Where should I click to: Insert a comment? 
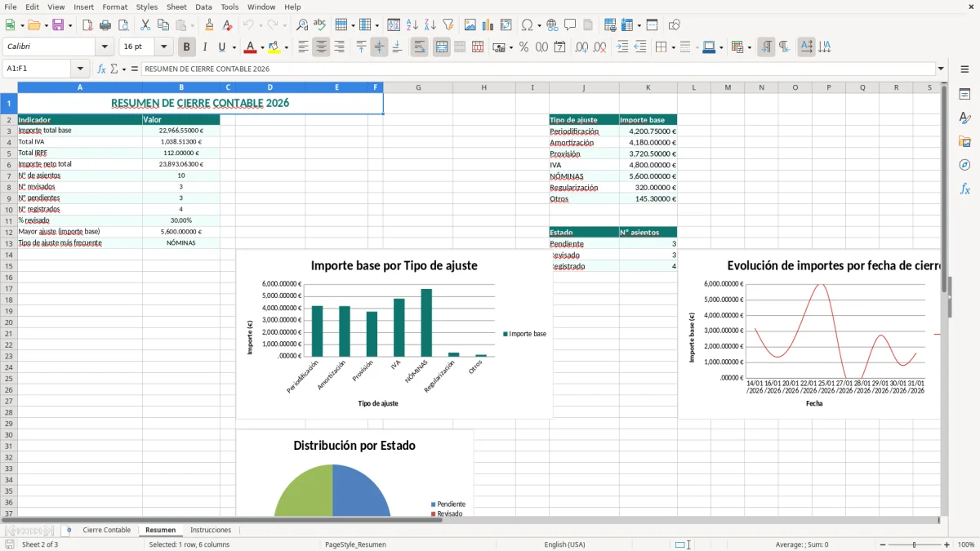[x=570, y=25]
